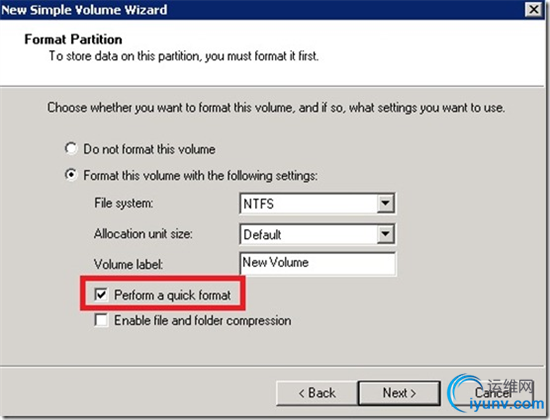Proceed with the Next button

coord(399,393)
